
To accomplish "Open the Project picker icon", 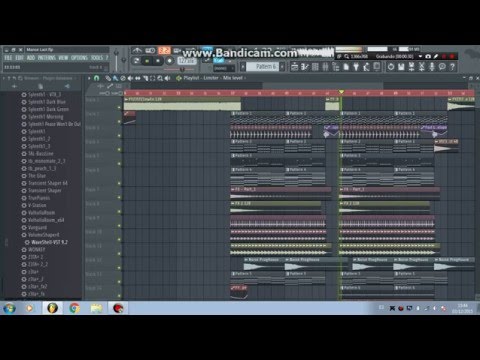I will click(346, 67).
